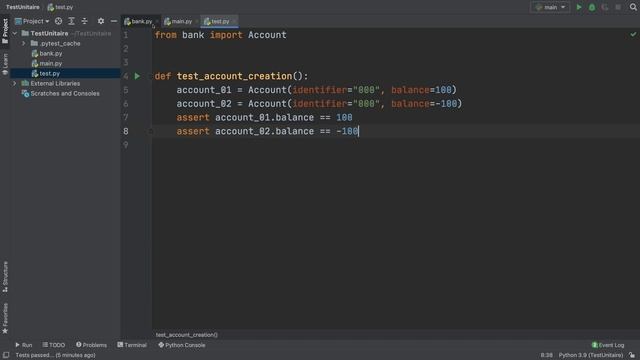This screenshot has width=640, height=360.
Task: Open Project panel settings gear
Action: click(x=101, y=21)
